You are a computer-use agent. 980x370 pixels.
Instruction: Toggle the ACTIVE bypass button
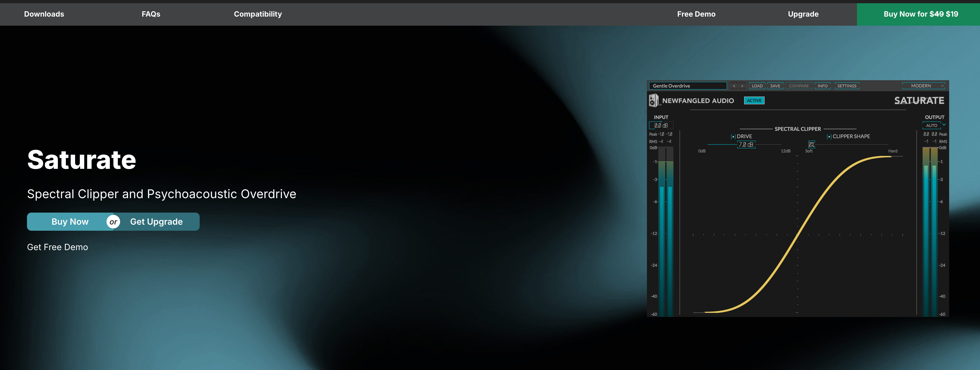point(754,100)
